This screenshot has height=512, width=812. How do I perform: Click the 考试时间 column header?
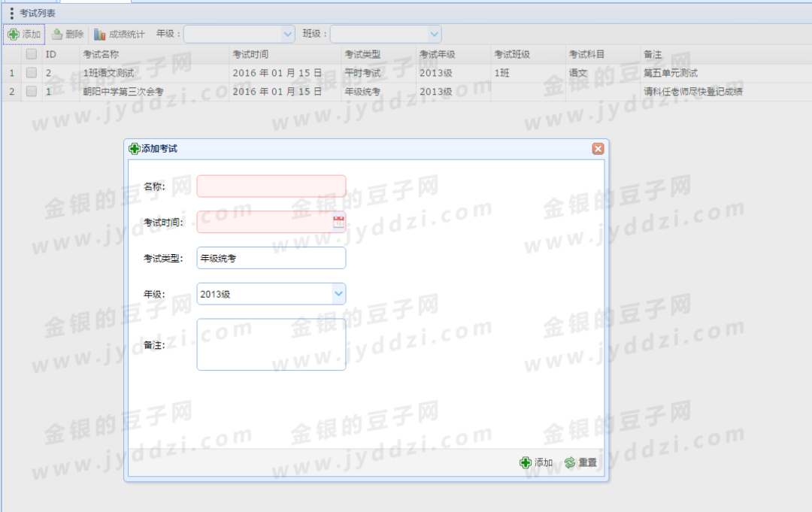pos(286,54)
